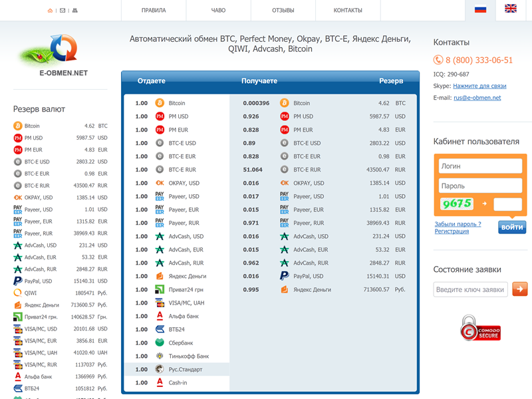The height and width of the screenshot is (399, 532).
Task: Select the Cash-in icon
Action: click(x=160, y=382)
